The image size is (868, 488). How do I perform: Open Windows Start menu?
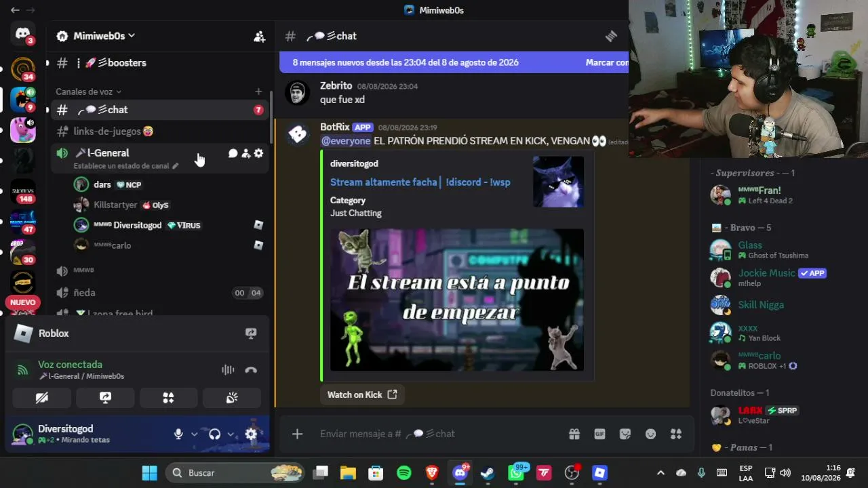point(150,473)
